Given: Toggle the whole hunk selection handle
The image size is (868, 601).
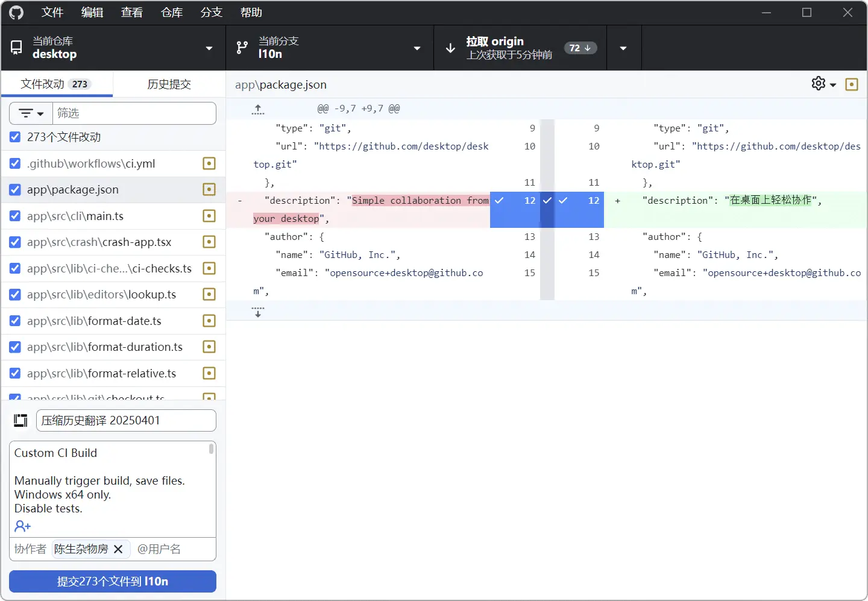Looking at the screenshot, I should click(547, 209).
